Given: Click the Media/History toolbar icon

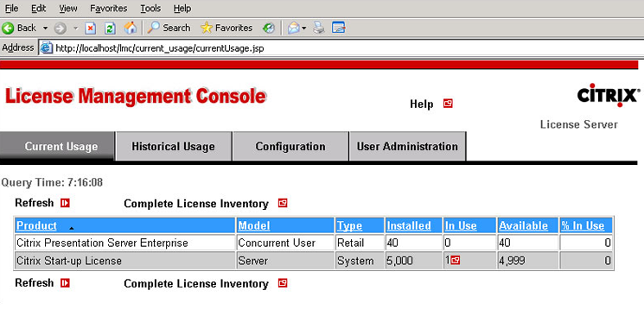Looking at the screenshot, I should click(x=269, y=28).
